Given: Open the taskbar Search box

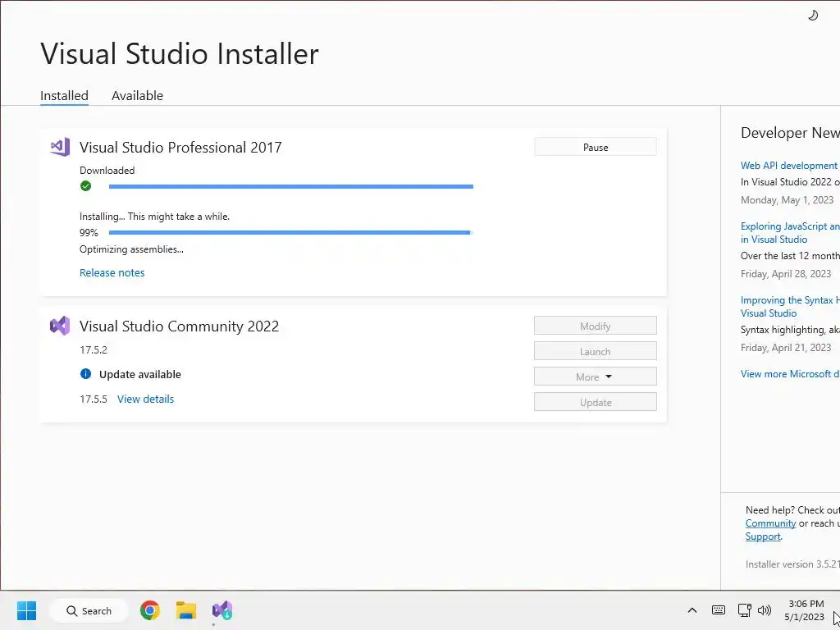Looking at the screenshot, I should click(x=89, y=610).
